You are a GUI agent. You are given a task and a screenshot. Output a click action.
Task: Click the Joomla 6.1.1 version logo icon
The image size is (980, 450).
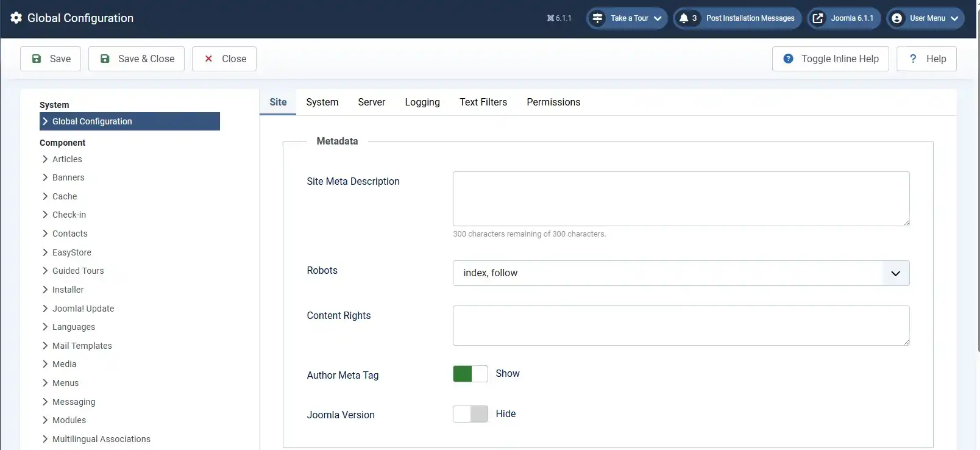[550, 18]
